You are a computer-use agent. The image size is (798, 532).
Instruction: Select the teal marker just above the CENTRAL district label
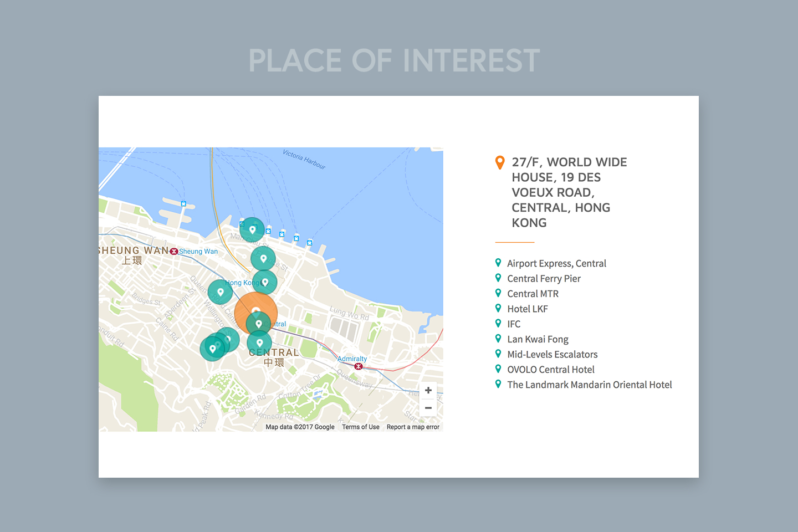(259, 343)
